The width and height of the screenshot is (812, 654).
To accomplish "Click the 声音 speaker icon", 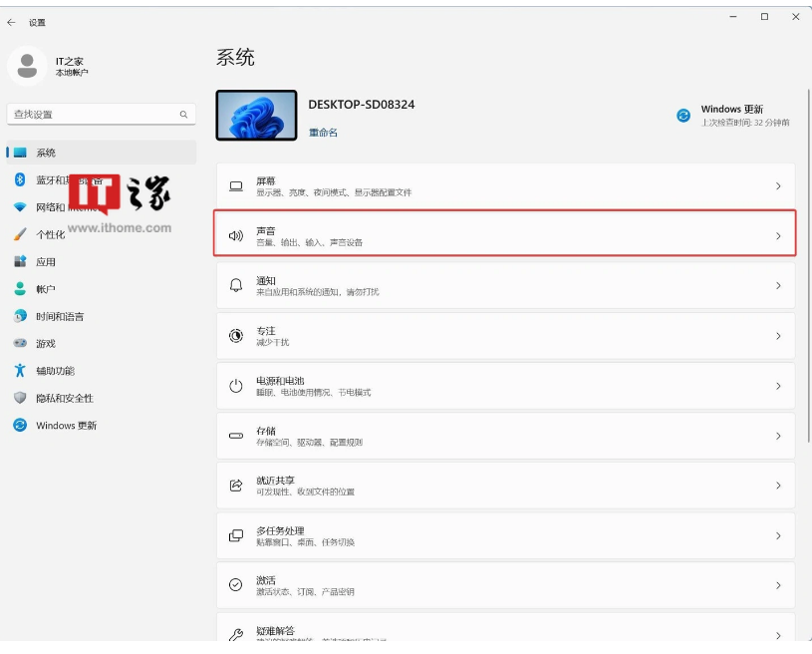I will pyautogui.click(x=236, y=236).
